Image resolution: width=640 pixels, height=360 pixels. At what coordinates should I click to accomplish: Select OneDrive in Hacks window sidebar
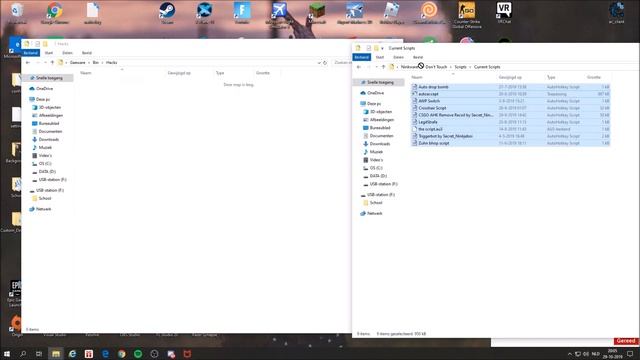pos(44,89)
